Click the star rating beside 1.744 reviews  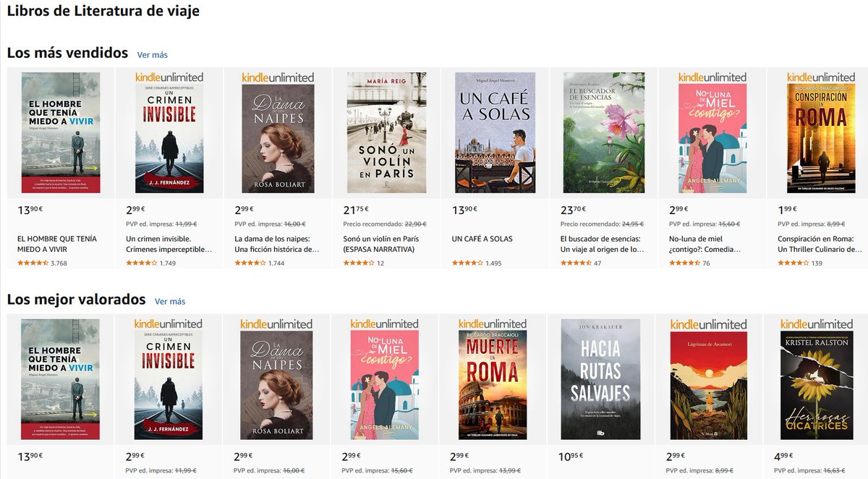pos(250,263)
